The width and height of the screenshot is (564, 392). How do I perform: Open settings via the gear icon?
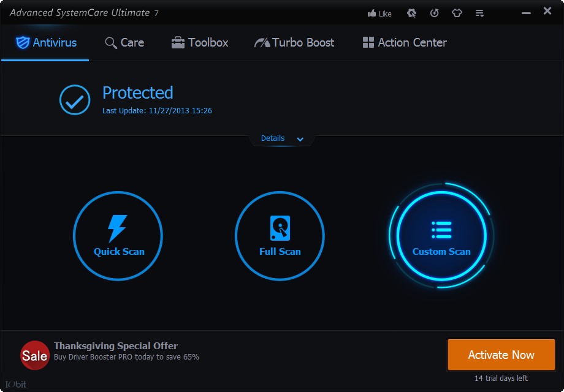tap(411, 13)
